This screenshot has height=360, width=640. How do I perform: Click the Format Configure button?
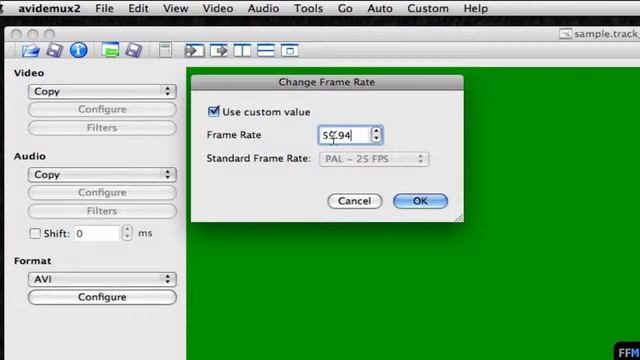click(102, 297)
